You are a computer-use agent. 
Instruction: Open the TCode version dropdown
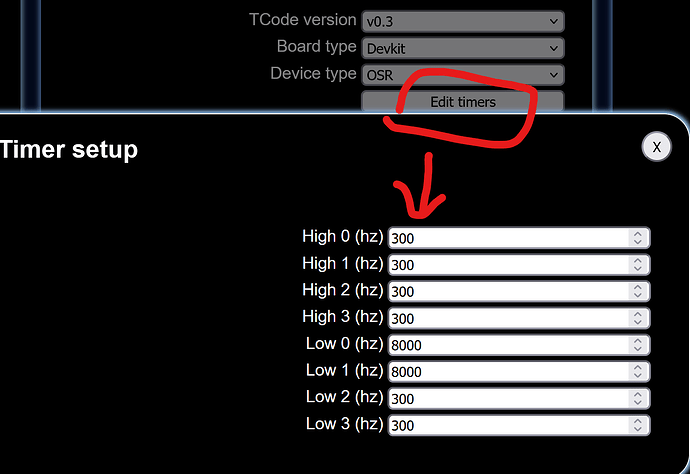pyautogui.click(x=462, y=21)
